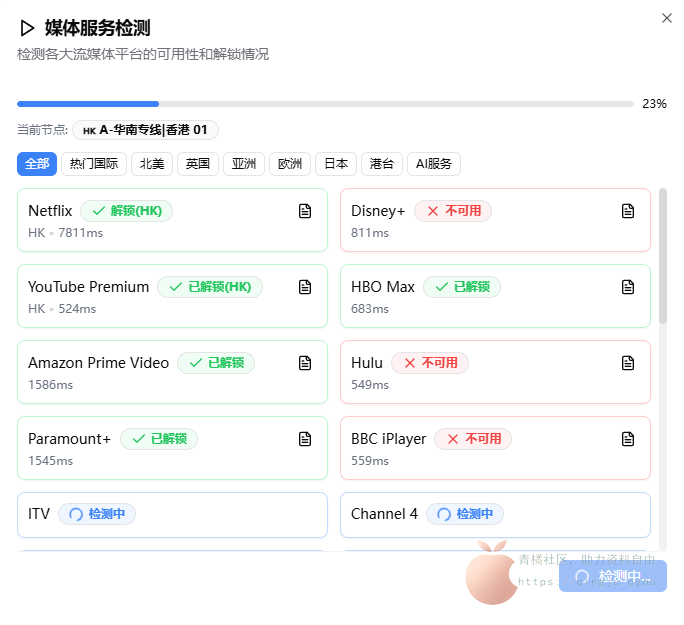Open Disney+ detection log document icon
This screenshot has height=625, width=684.
[x=628, y=211]
